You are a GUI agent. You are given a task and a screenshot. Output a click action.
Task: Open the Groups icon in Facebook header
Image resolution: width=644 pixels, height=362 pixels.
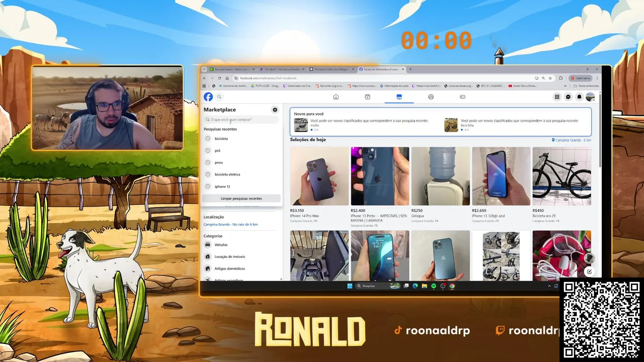[431, 97]
